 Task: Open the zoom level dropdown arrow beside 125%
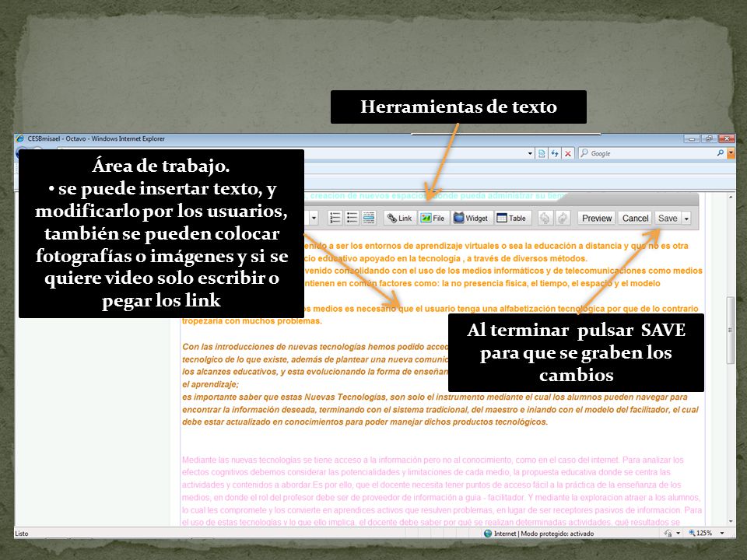click(722, 534)
